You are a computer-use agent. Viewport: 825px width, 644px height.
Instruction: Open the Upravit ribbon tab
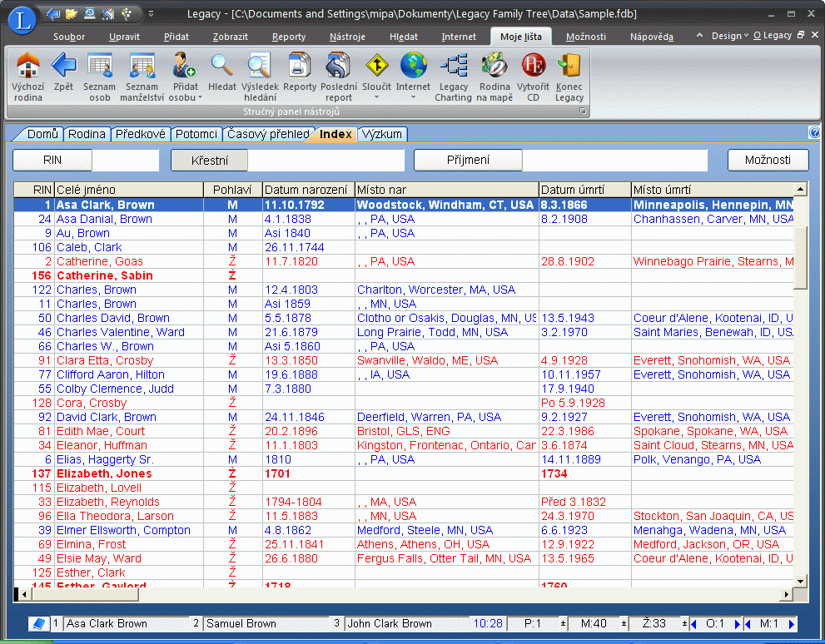(x=124, y=37)
